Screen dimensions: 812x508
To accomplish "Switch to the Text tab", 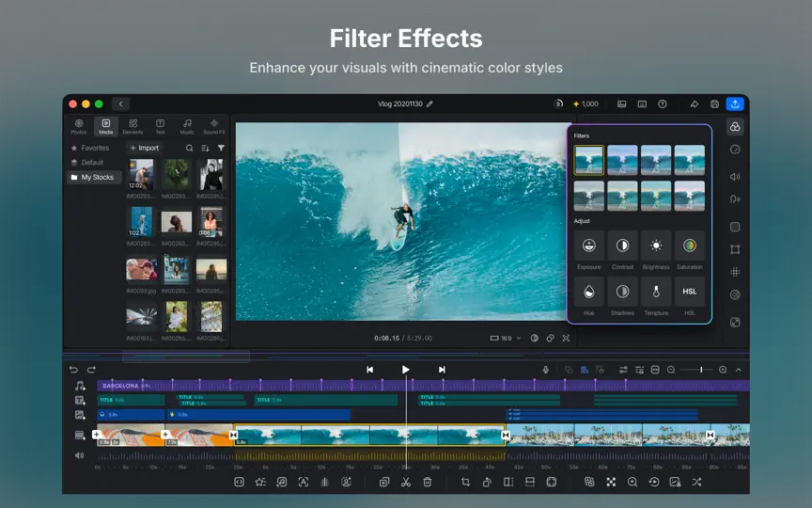I will click(160, 126).
